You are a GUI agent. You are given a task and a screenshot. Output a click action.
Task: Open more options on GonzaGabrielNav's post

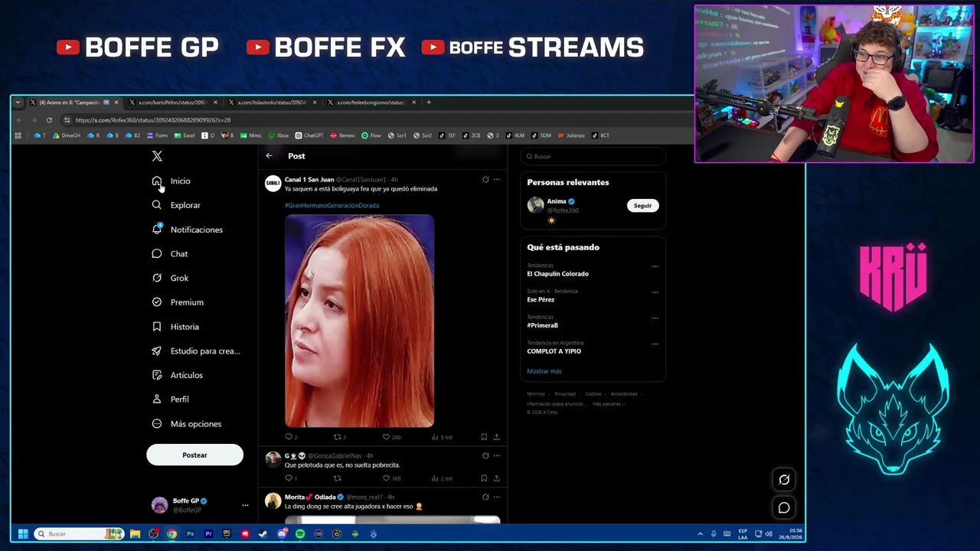pos(496,456)
